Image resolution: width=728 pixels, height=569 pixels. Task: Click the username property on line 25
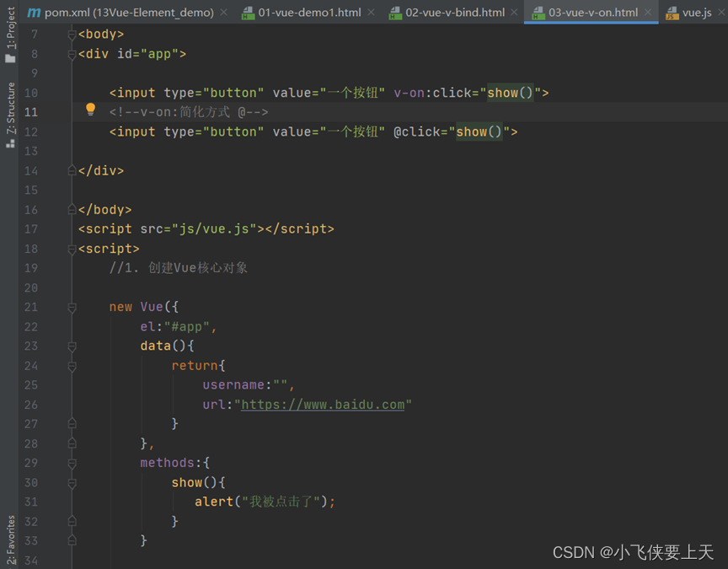(233, 385)
